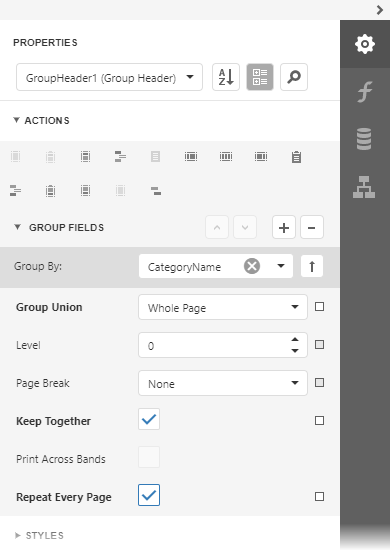
Task: Uncheck the Repeat Every Page checkbox
Action: (x=149, y=495)
